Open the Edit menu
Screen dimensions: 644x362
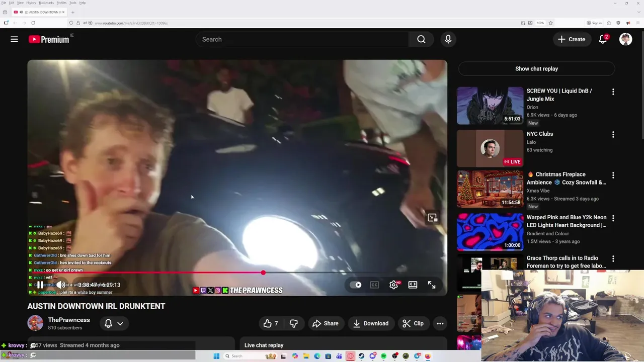tap(12, 3)
